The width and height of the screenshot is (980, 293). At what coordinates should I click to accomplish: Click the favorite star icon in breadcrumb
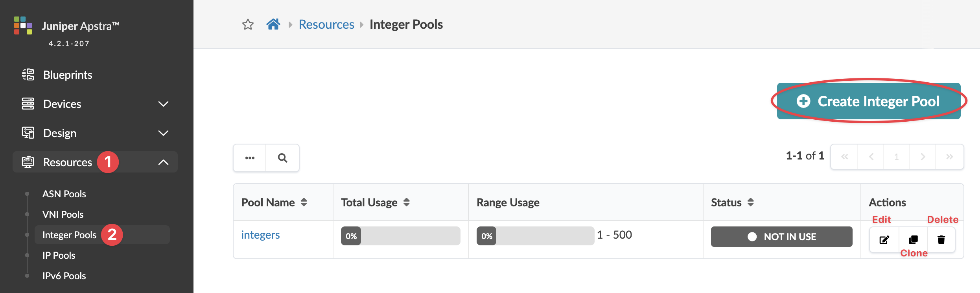(x=248, y=24)
